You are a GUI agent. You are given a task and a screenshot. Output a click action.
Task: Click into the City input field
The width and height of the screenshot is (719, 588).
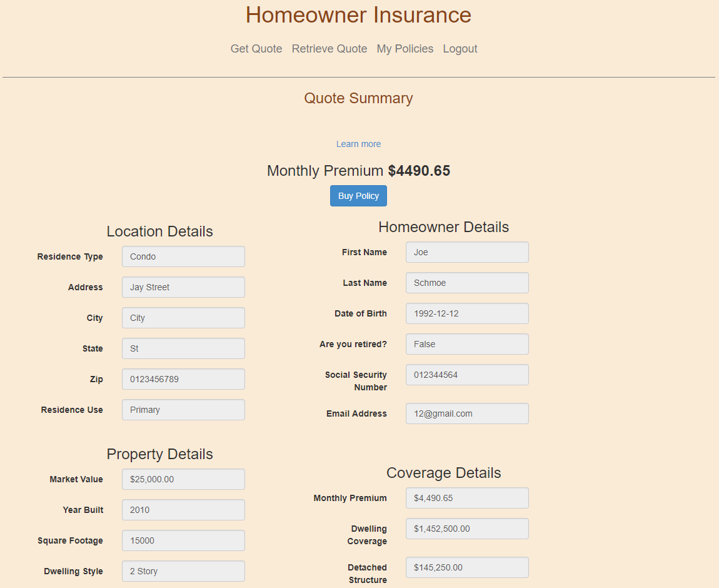(183, 318)
